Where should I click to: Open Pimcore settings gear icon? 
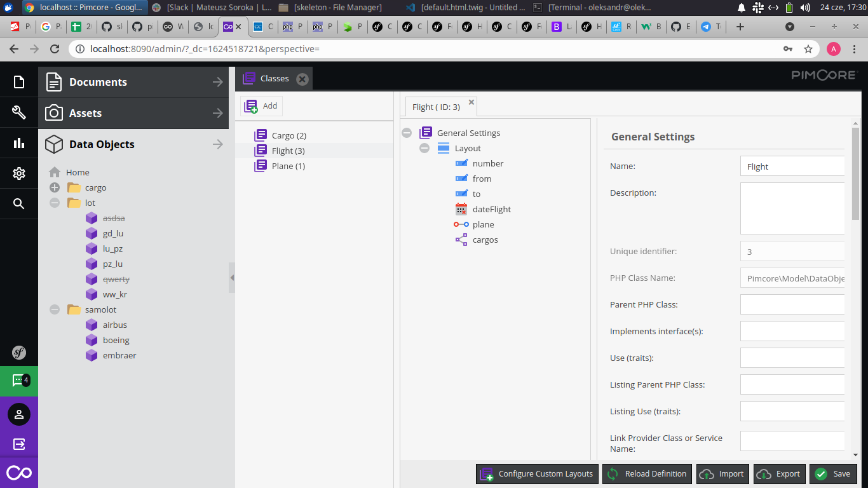(x=18, y=173)
